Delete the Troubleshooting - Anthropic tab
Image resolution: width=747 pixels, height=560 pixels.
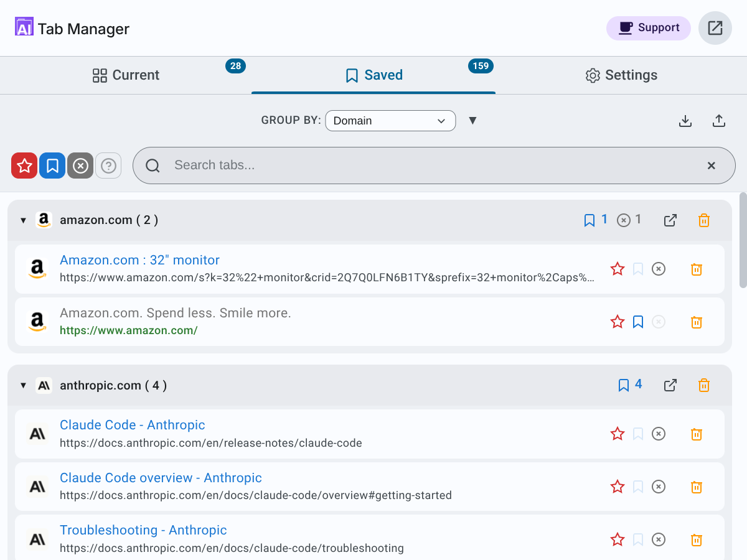(x=697, y=540)
